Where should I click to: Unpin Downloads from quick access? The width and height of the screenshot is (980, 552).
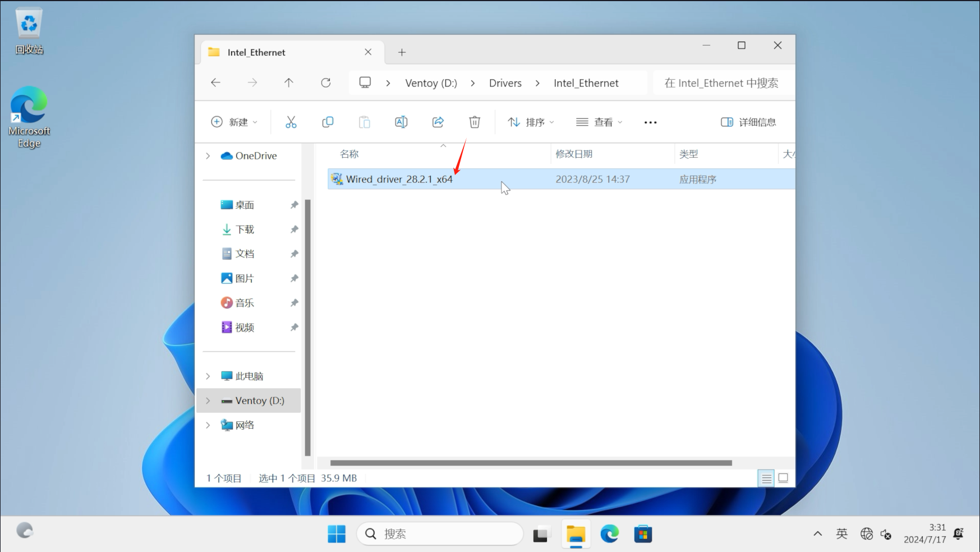(x=294, y=229)
